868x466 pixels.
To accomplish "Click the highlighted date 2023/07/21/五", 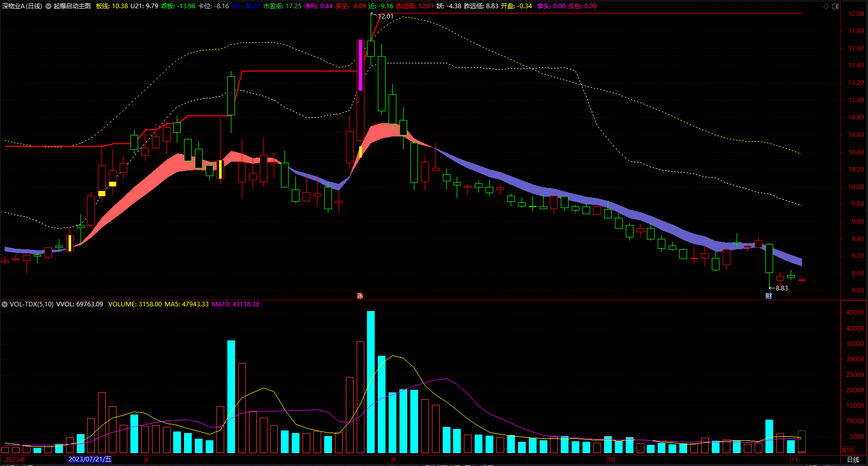I will pyautogui.click(x=90, y=459).
